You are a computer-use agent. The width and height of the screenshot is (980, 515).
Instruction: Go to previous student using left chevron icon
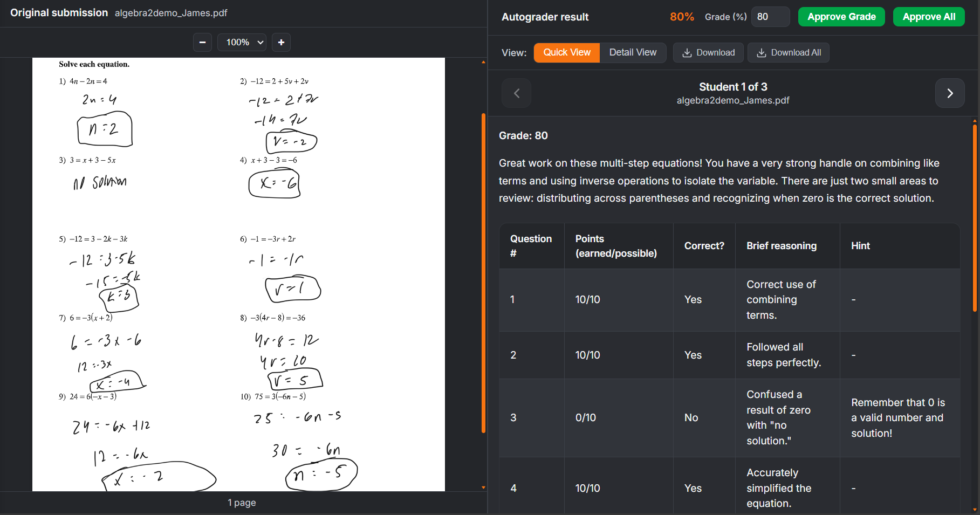click(516, 93)
